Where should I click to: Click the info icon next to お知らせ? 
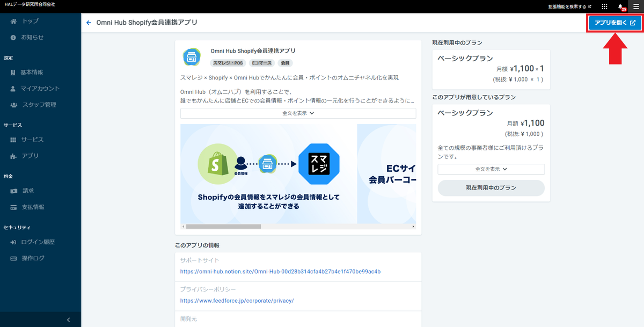[13, 38]
